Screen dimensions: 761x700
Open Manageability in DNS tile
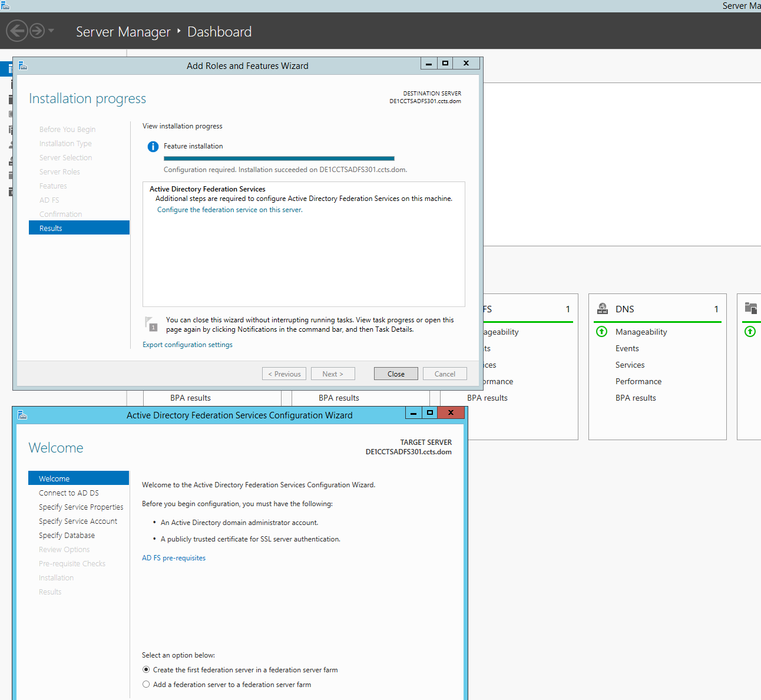641,332
